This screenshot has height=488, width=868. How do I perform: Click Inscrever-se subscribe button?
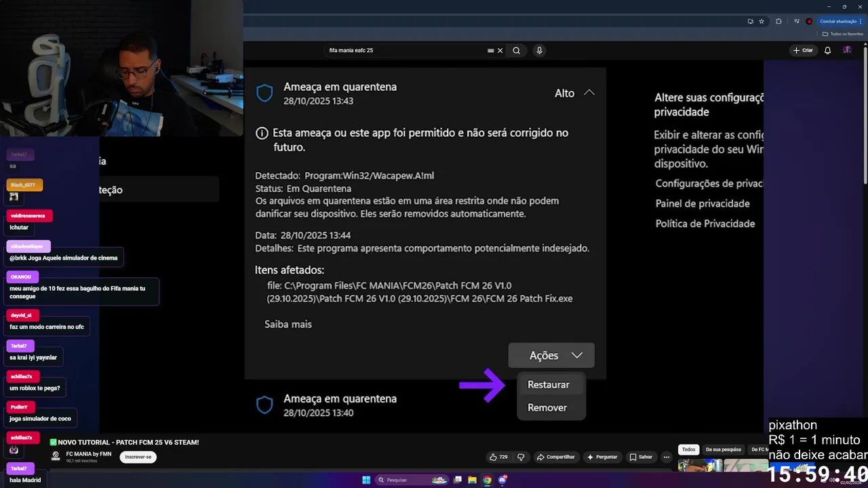coord(138,457)
